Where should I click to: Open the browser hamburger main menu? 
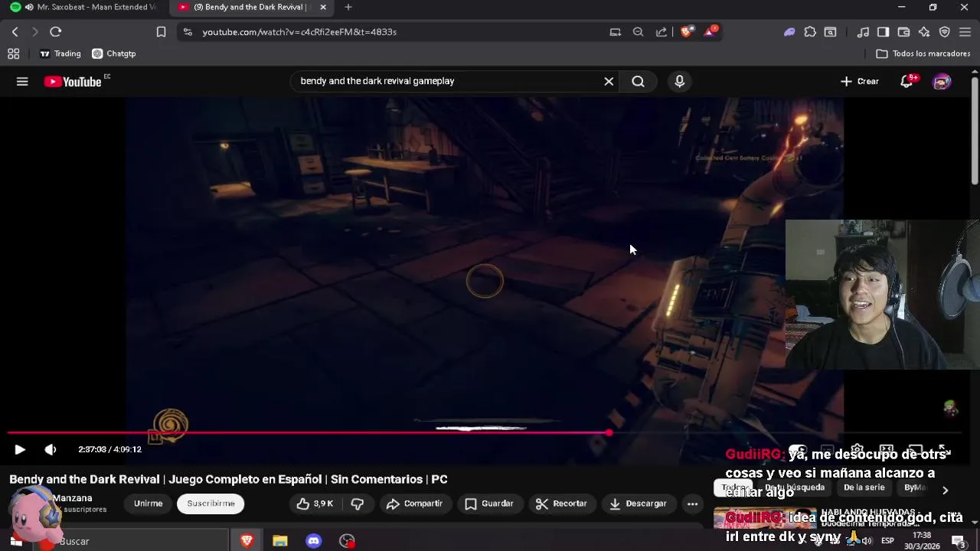965,31
